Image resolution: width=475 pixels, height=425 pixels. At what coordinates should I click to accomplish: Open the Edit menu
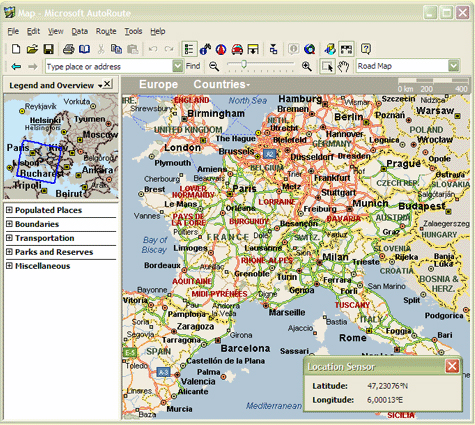34,31
